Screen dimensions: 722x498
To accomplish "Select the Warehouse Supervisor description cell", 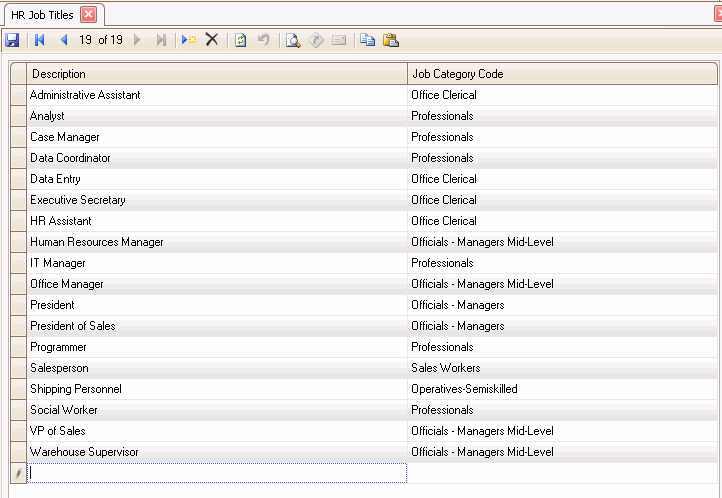I will (x=217, y=452).
